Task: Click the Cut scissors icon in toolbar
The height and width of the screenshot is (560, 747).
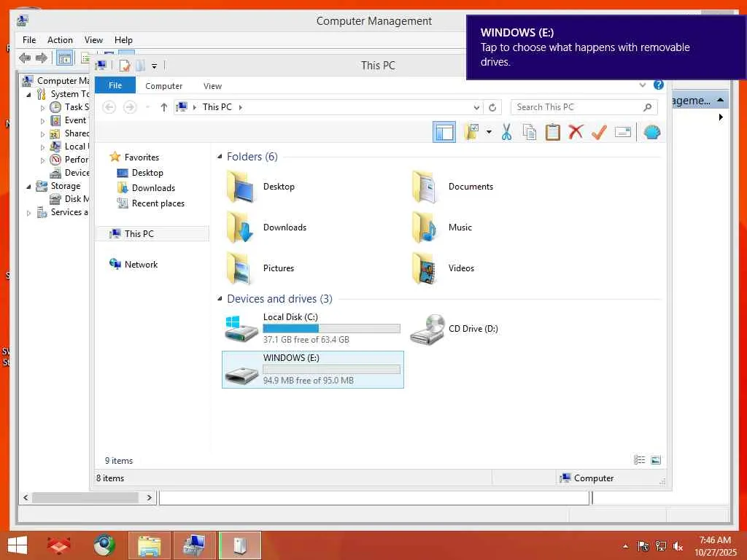Action: pos(506,132)
